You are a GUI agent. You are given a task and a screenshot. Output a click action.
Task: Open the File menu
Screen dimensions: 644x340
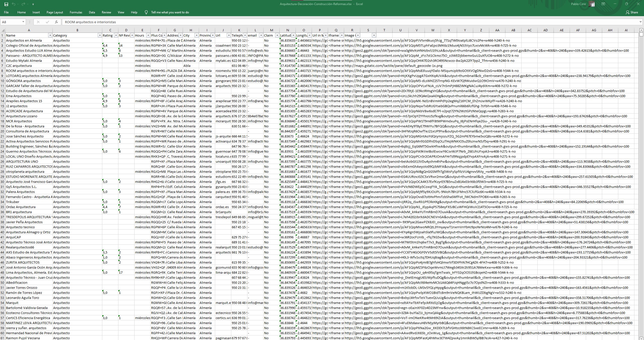[6, 12]
